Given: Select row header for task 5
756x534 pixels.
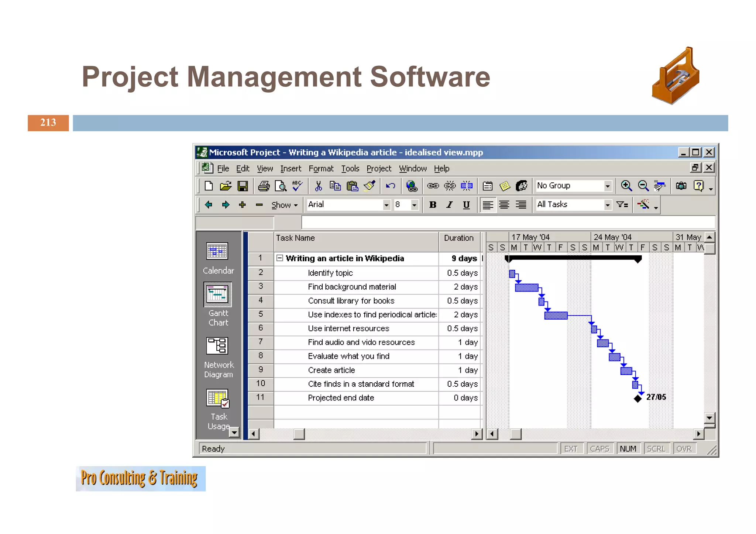Looking at the screenshot, I should (261, 314).
